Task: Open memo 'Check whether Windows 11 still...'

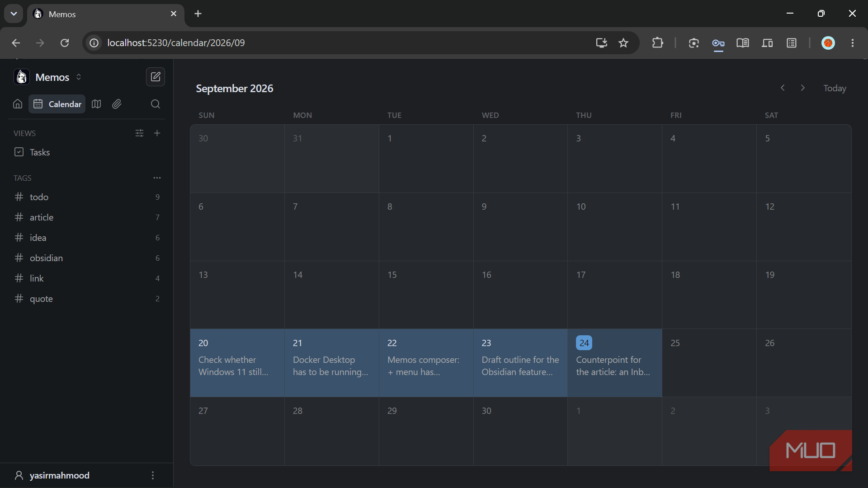Action: click(233, 366)
